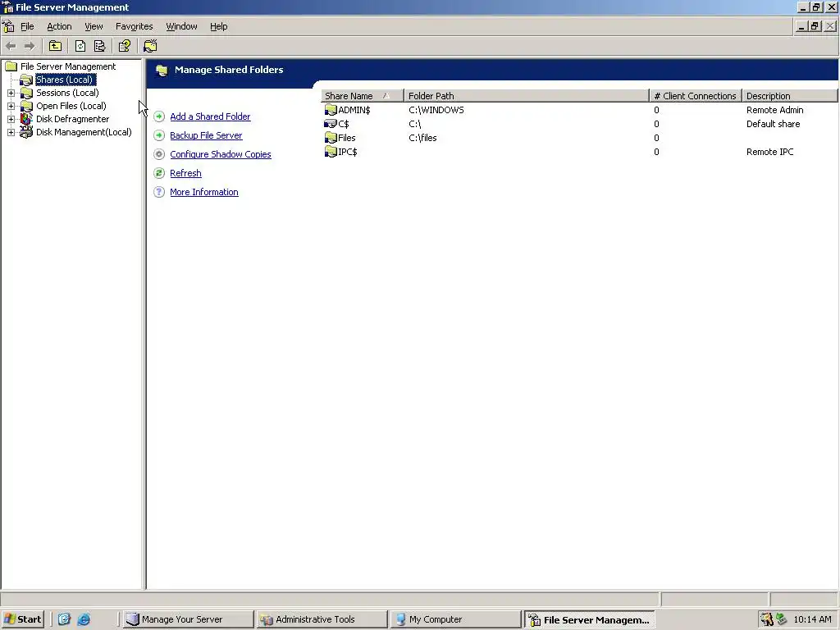
Task: Click the Start button
Action: [x=22, y=619]
